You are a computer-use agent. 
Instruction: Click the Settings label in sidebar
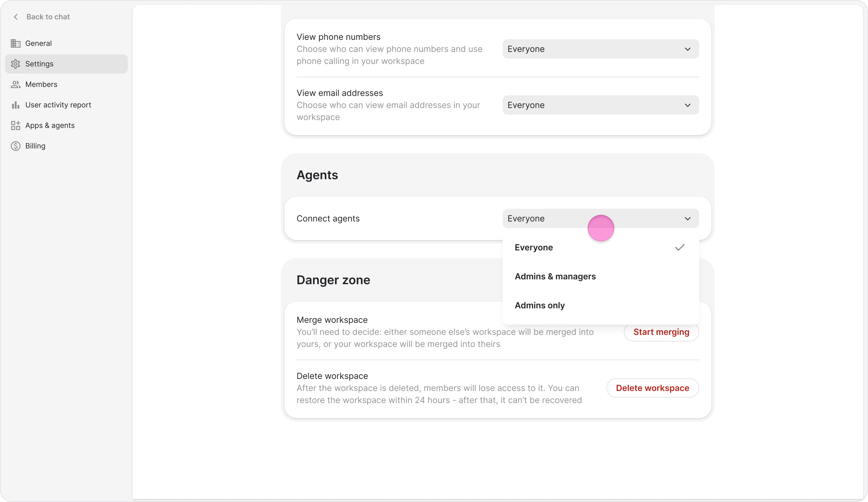pyautogui.click(x=39, y=64)
